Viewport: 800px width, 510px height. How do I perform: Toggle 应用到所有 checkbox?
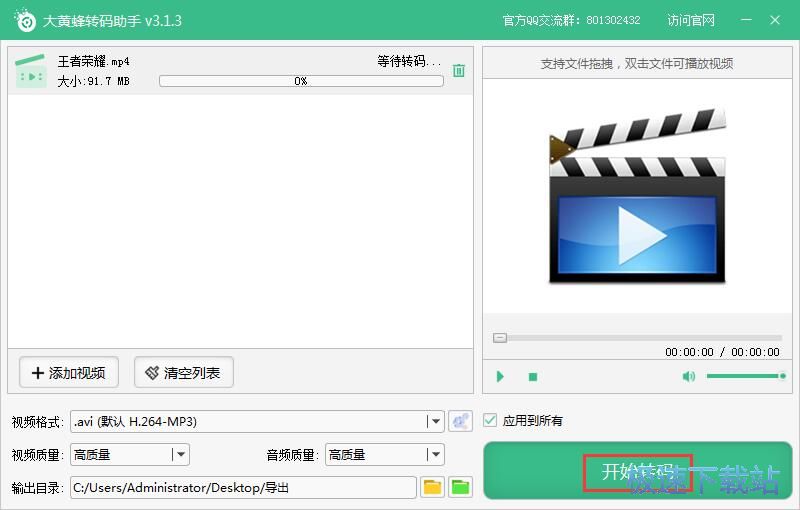pos(490,420)
